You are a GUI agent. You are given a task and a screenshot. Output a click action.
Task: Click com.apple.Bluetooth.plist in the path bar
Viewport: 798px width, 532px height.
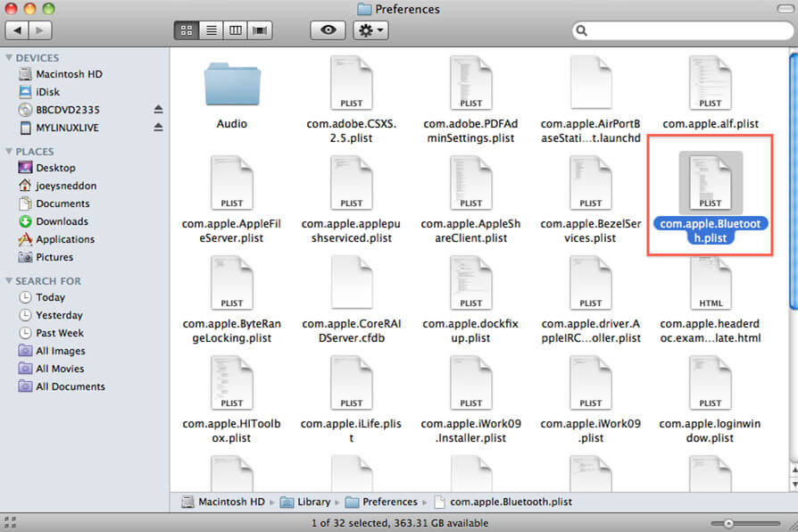[503, 502]
